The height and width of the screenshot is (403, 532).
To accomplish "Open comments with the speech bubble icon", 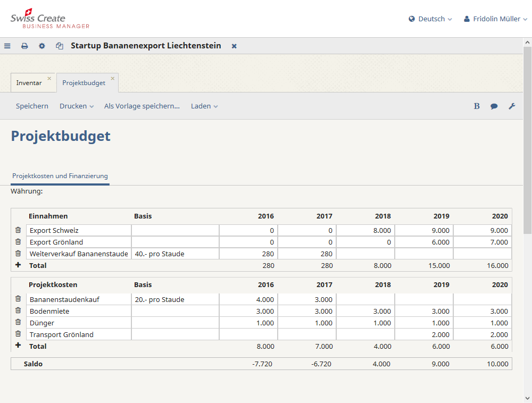I will [x=494, y=106].
